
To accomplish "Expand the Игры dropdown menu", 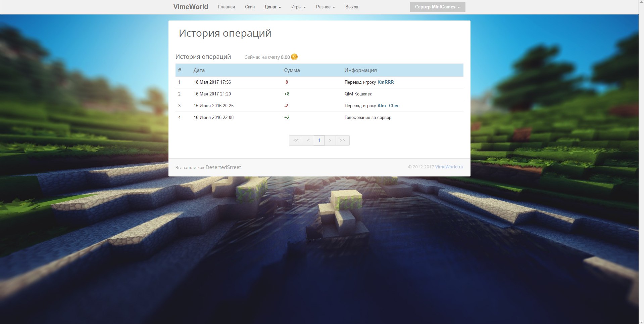I will 299,7.
